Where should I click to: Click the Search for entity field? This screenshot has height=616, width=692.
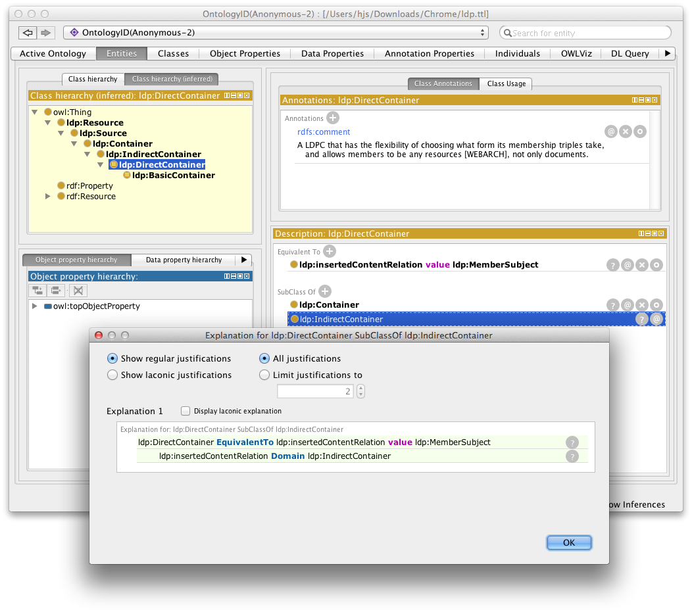[x=585, y=33]
